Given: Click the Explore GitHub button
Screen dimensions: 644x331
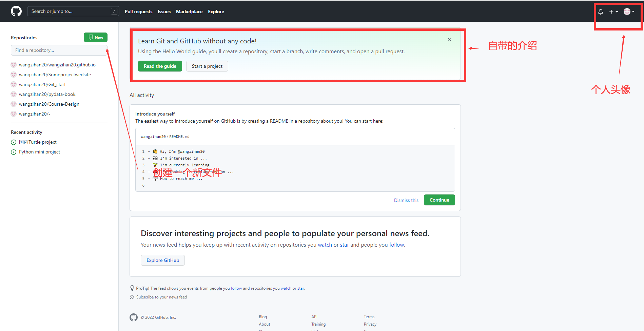Looking at the screenshot, I should (x=163, y=260).
